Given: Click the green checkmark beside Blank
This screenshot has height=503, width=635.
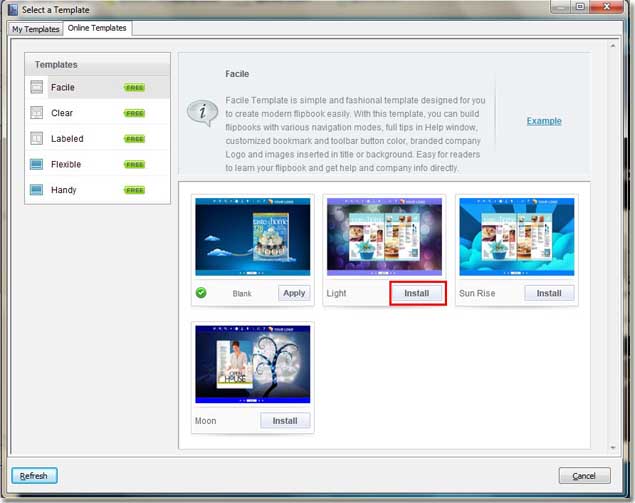Looking at the screenshot, I should tap(202, 293).
